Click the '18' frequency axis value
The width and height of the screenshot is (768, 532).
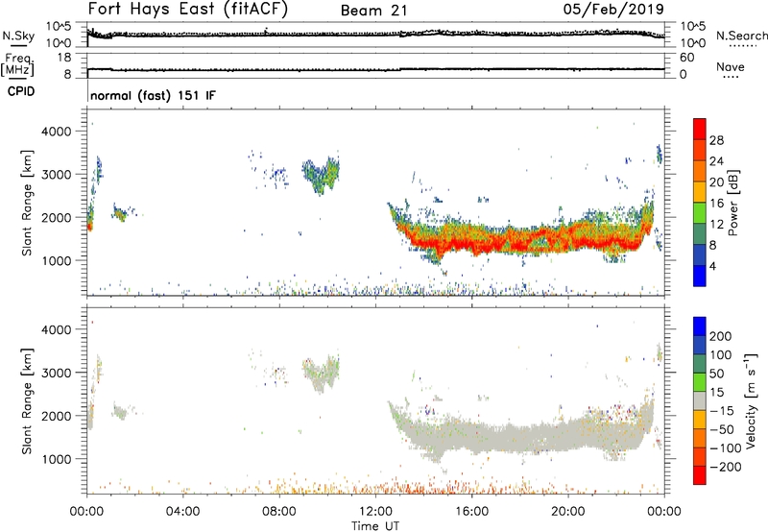pyautogui.click(x=64, y=58)
